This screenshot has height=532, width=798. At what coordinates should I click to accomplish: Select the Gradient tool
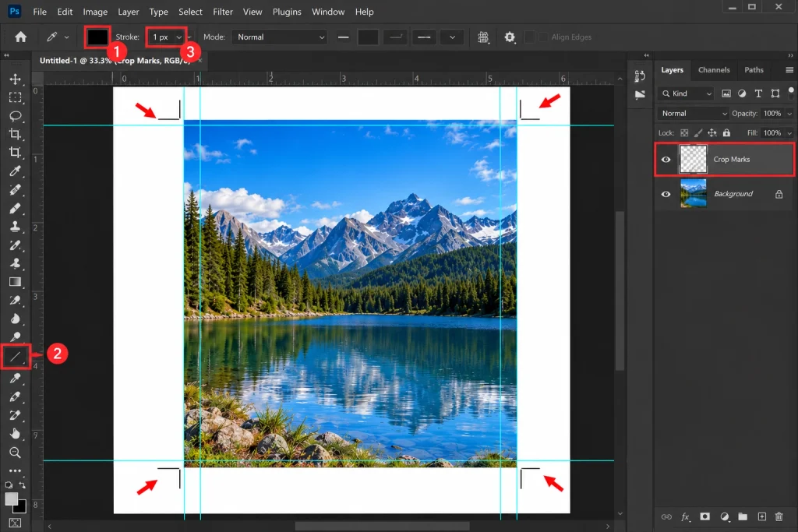16,282
